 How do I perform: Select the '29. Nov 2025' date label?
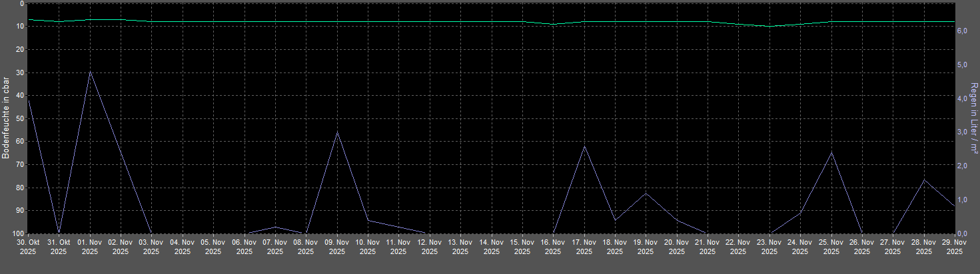tap(955, 247)
